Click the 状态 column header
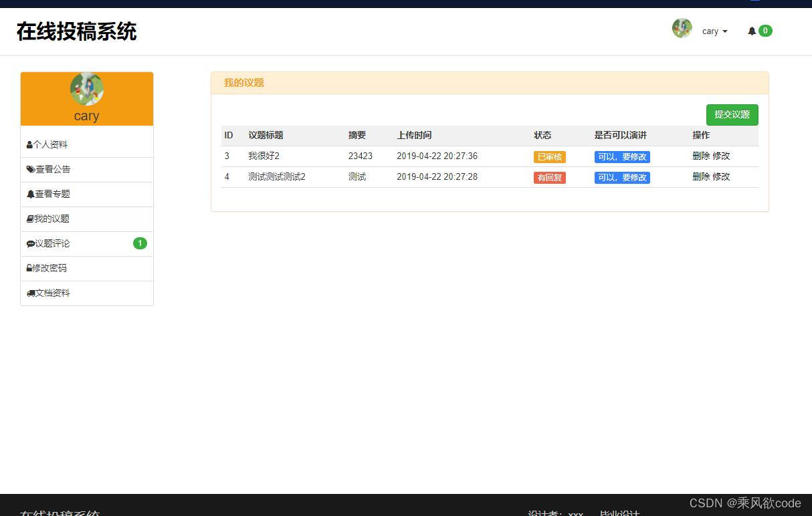 pyautogui.click(x=542, y=135)
